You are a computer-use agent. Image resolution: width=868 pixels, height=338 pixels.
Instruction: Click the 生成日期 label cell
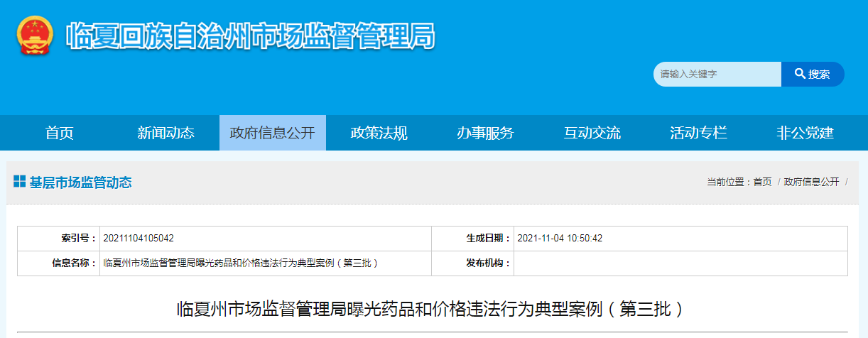tap(472, 239)
